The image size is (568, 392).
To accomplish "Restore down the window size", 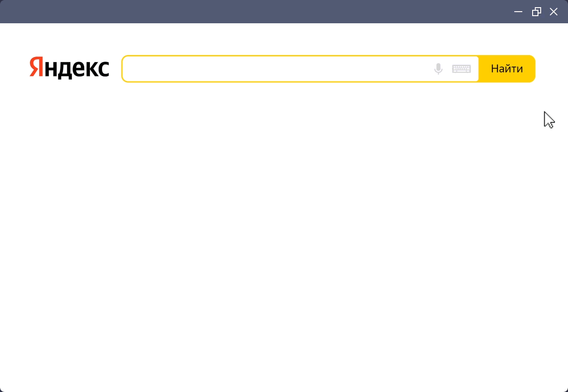I will (536, 12).
